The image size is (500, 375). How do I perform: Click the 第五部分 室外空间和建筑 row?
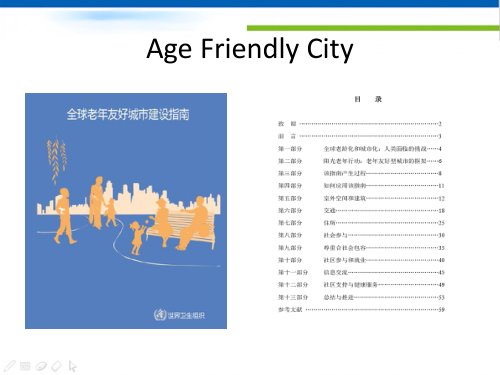361,198
